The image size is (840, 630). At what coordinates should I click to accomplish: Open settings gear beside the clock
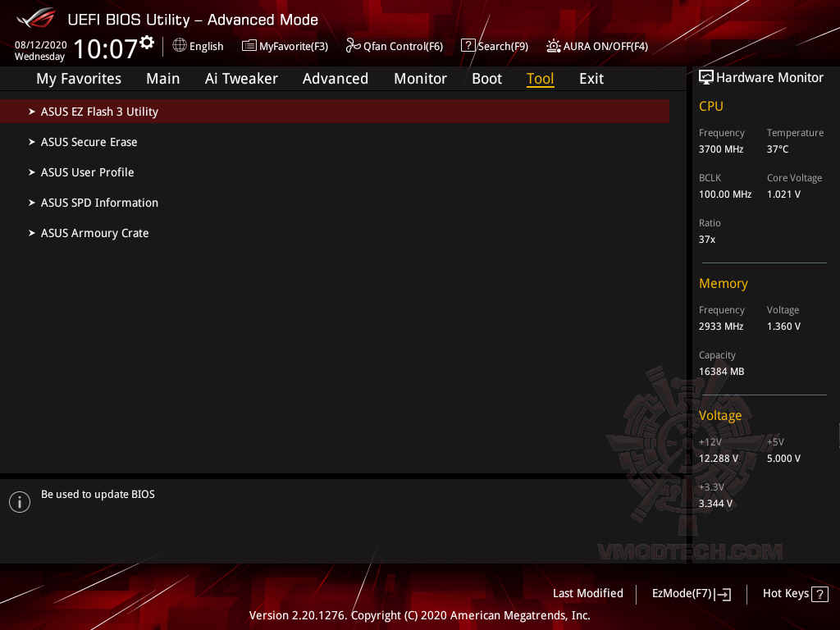tap(147, 43)
